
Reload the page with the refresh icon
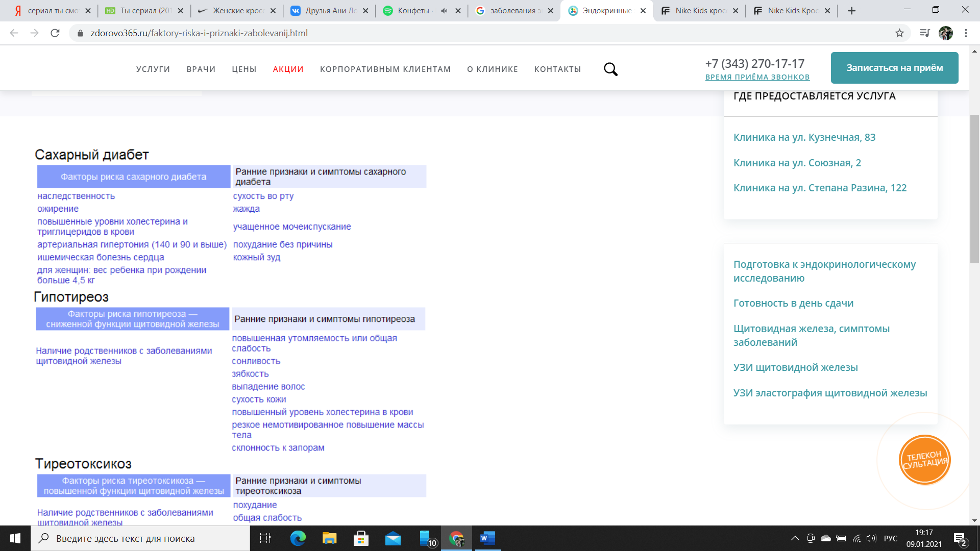click(x=55, y=33)
